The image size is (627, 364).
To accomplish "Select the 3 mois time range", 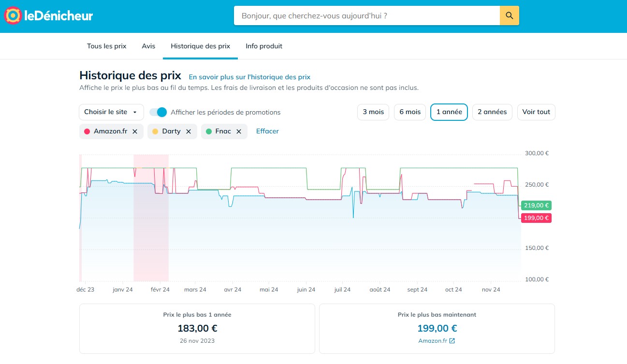I will tap(373, 112).
